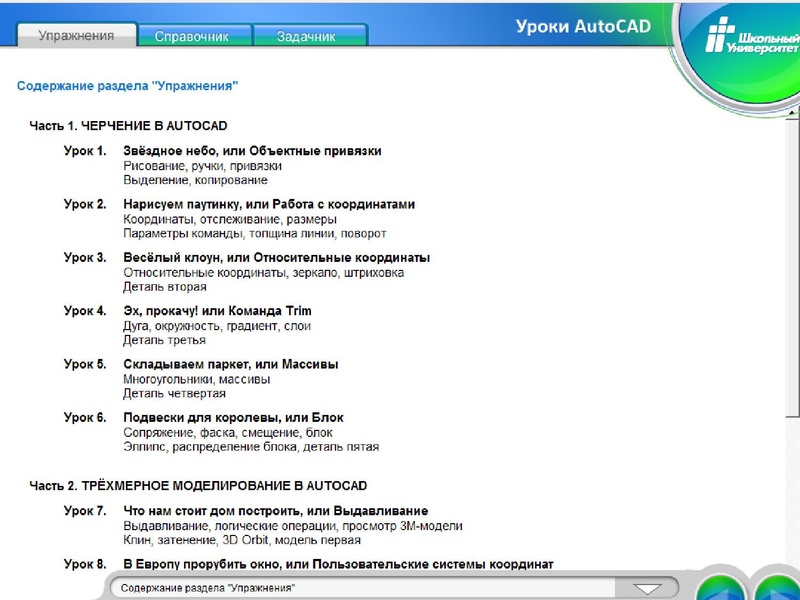
Task: Open 'Подвески для королевы, или Блок'
Action: pos(233,417)
